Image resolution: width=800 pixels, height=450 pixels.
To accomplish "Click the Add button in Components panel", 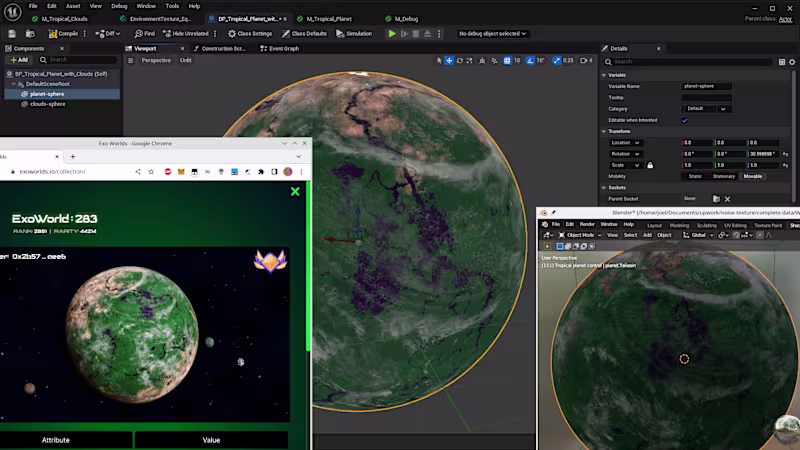I will pyautogui.click(x=22, y=60).
